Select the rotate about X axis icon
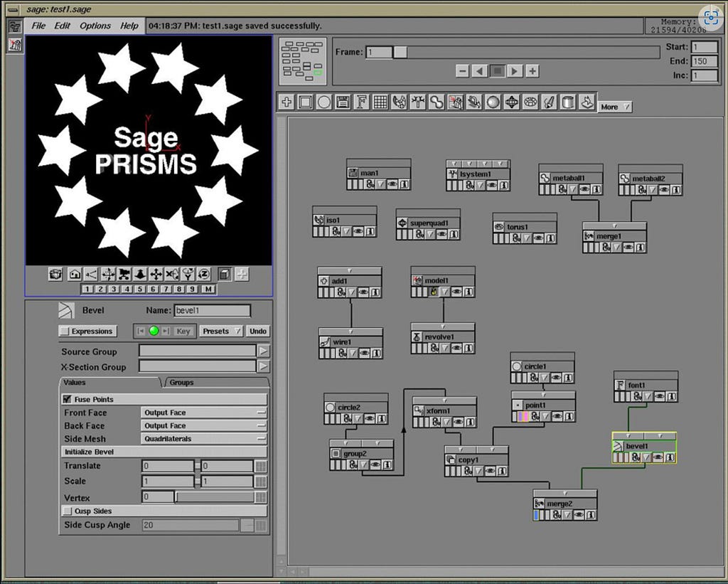Viewport: 728px width, 584px height. pyautogui.click(x=172, y=275)
